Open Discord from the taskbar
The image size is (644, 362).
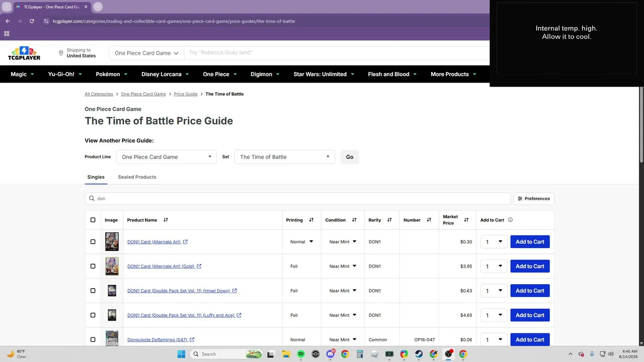click(x=331, y=354)
